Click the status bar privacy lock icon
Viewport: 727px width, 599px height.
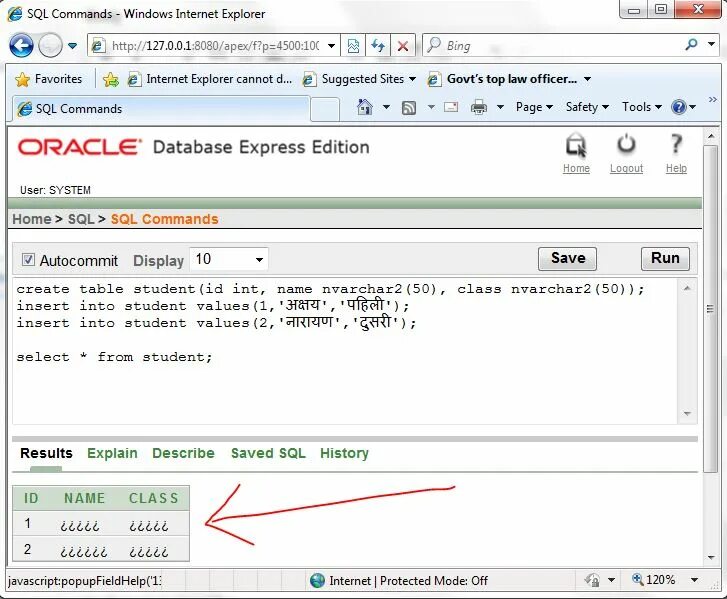tap(593, 580)
